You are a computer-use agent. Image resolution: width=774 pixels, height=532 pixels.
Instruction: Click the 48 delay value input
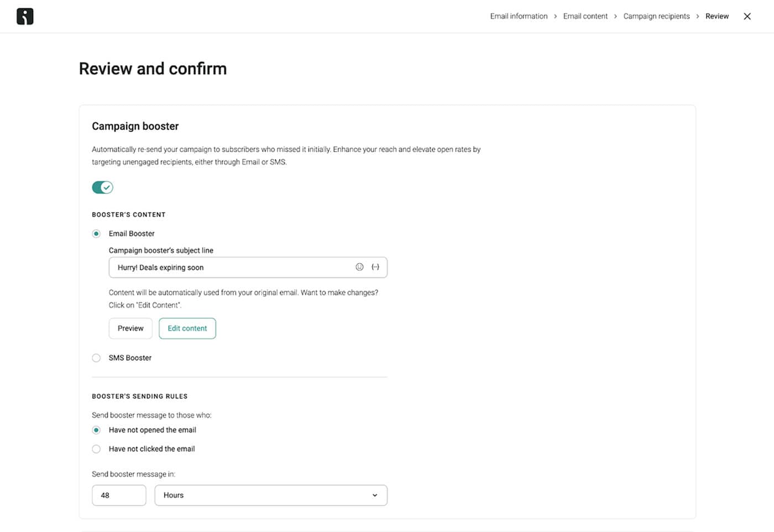coord(119,495)
